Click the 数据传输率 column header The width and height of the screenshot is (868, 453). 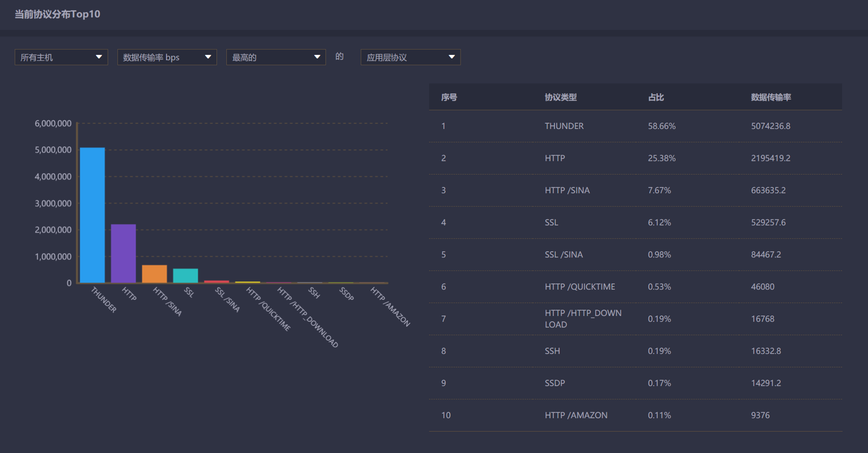771,97
